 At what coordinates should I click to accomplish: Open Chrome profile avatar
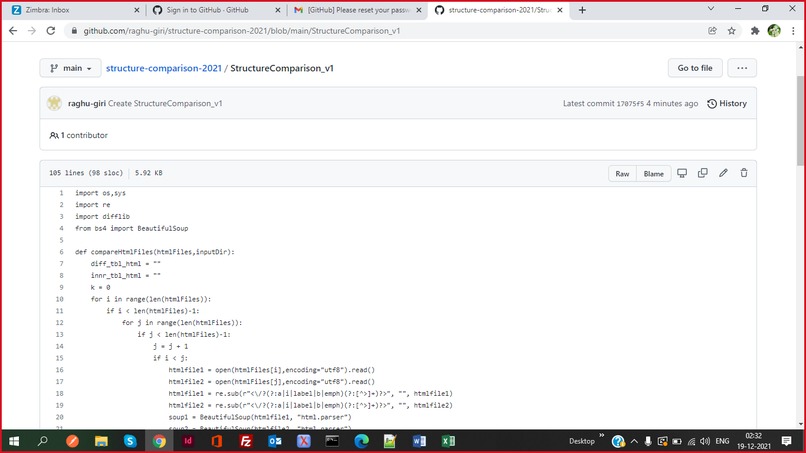[x=774, y=31]
